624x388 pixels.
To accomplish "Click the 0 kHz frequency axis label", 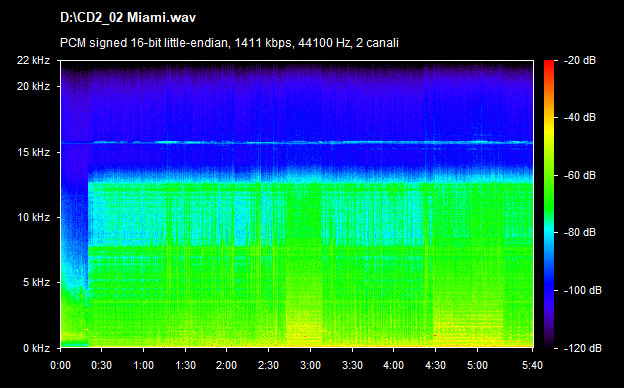I will (36, 348).
